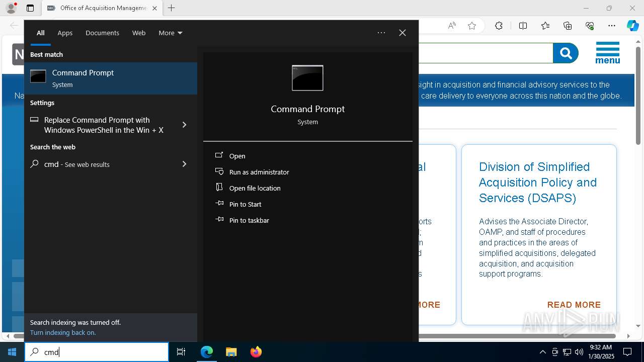Open Command Prompt best match result
Viewport: 644px width, 362px height.
(111, 78)
